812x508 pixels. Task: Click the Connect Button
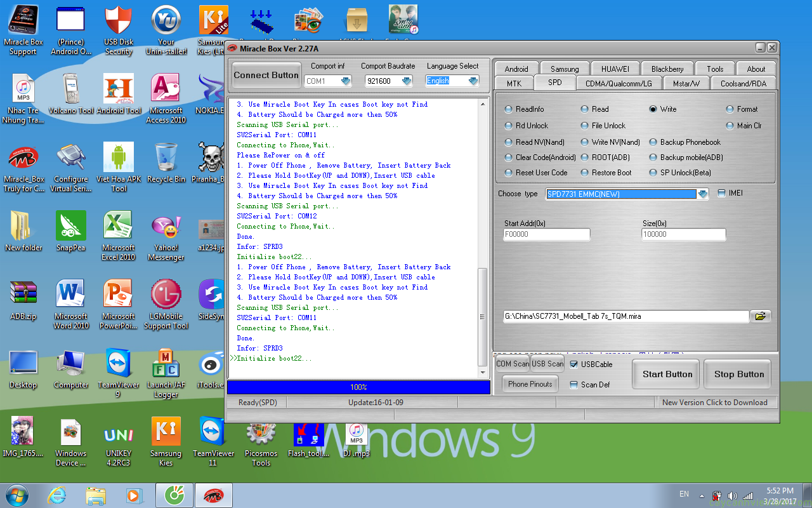266,75
